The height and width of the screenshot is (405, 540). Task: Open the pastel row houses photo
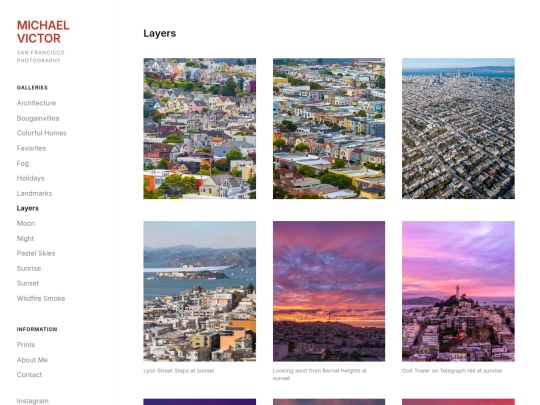tap(329, 128)
